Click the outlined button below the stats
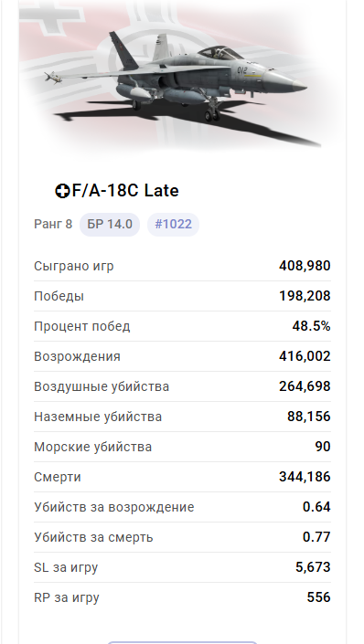 182,642
